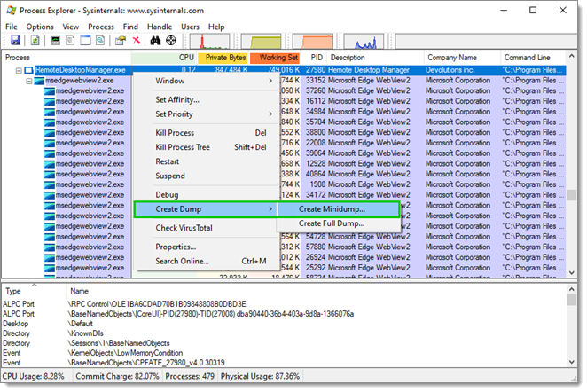This screenshot has width=587, height=392.
Task: Sort by the Company Name column header
Action: point(462,58)
